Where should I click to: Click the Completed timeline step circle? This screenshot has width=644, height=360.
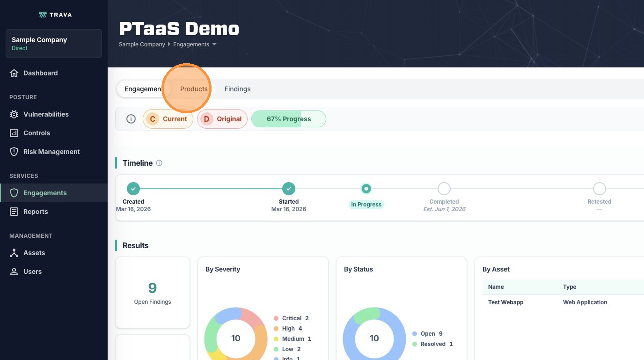[x=444, y=189]
